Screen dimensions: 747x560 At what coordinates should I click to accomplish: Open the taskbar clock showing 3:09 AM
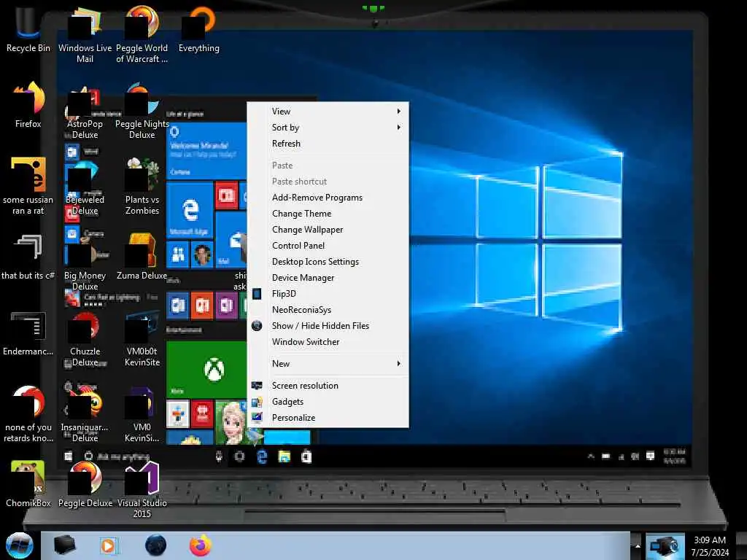tap(710, 546)
